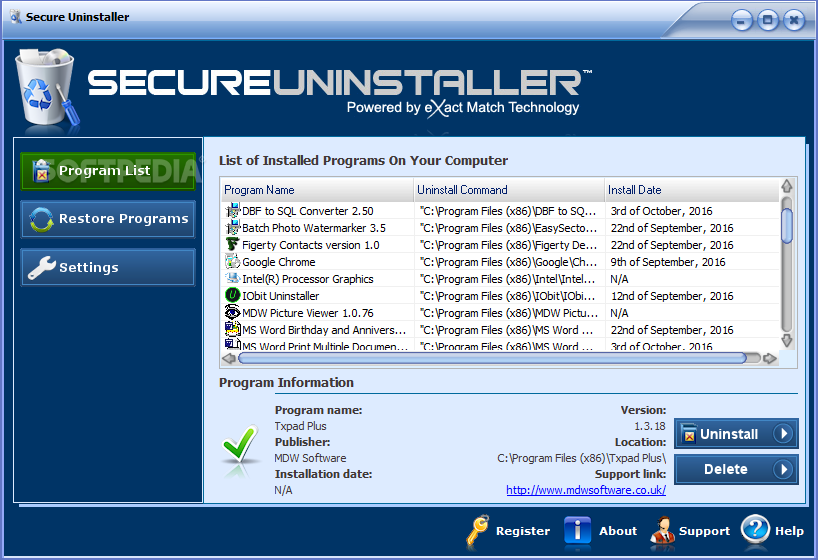Close the Secure Uninstaller window
Viewport: 818px width, 560px height.
(x=795, y=21)
